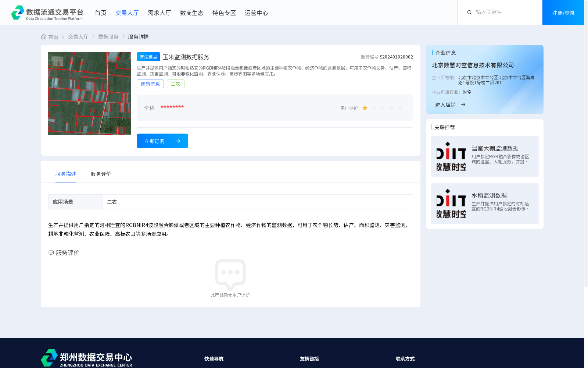Click the 联系方式 footer heading
This screenshot has height=368, width=588.
pos(405,359)
